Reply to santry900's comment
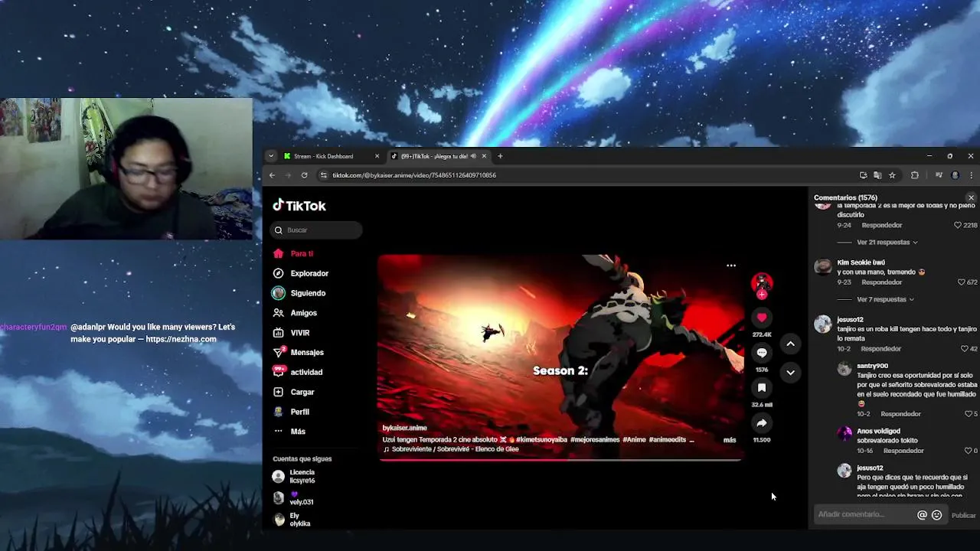 tap(900, 414)
